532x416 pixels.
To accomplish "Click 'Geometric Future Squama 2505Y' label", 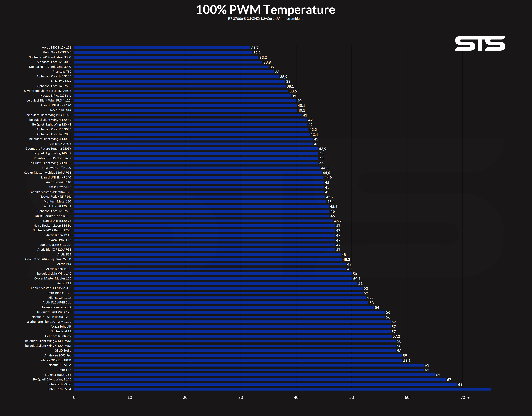I will (x=48, y=149).
